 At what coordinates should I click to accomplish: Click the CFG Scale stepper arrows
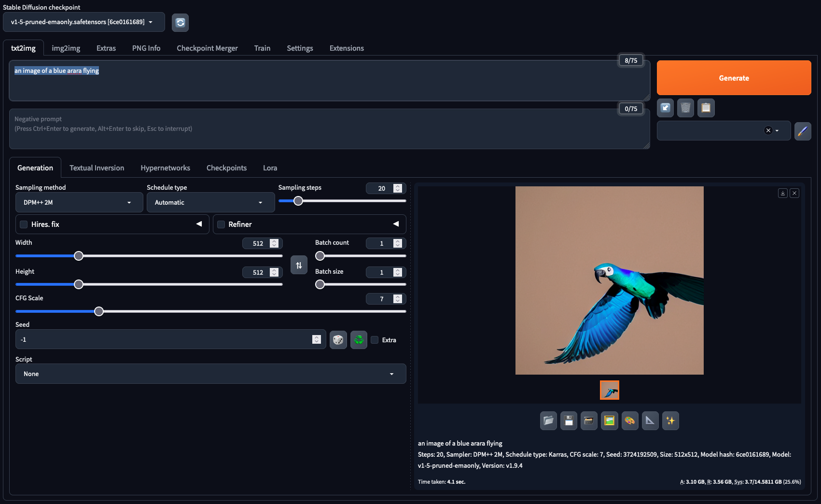[x=398, y=299]
